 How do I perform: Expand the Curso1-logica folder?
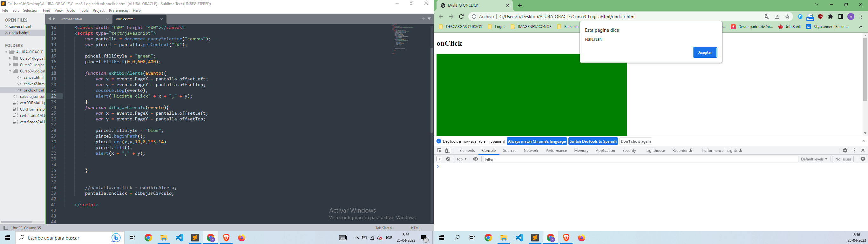point(10,58)
